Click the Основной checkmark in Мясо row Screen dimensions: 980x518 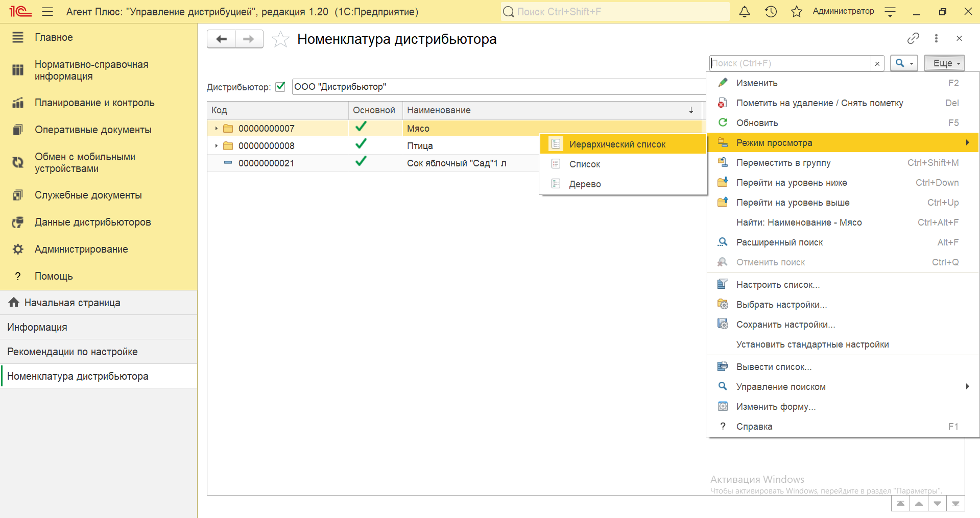(361, 127)
